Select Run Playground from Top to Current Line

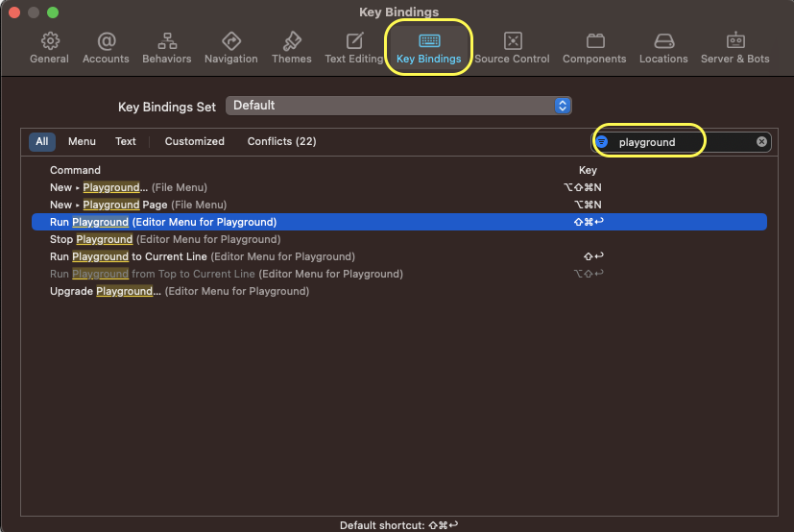click(399, 274)
